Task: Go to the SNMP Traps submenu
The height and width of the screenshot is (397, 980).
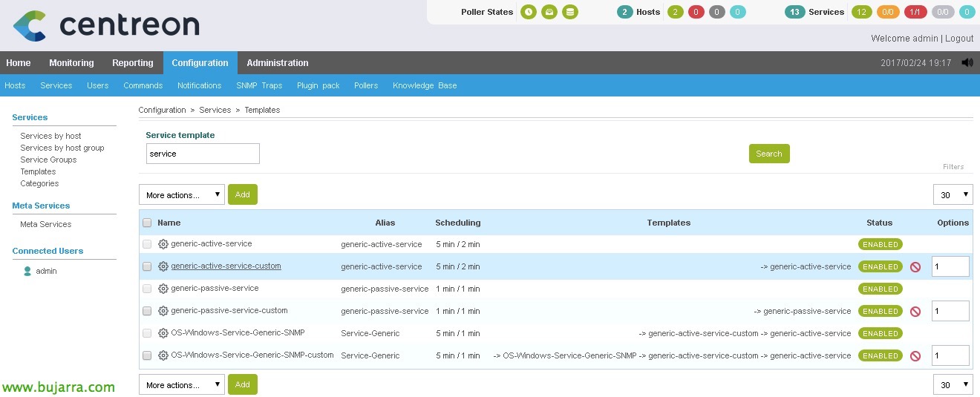Action: (259, 85)
